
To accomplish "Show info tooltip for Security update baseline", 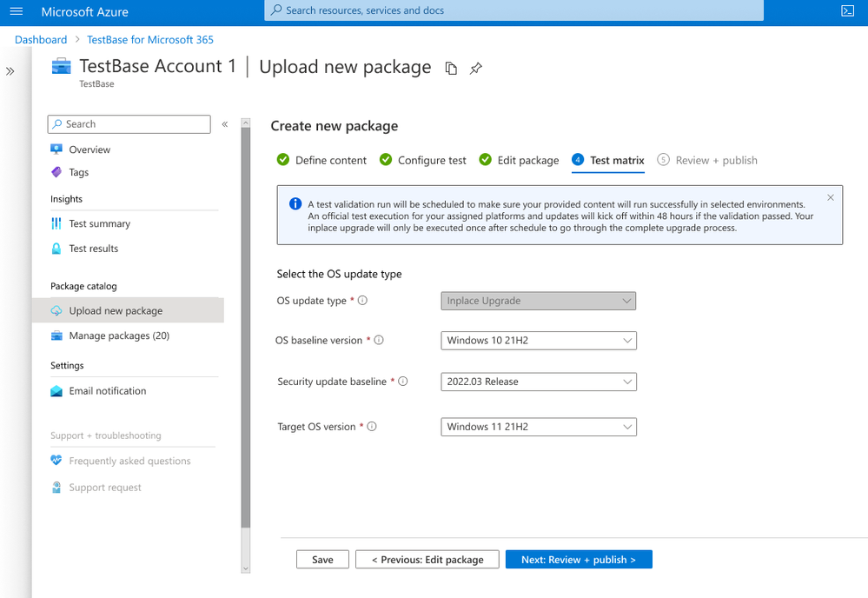I will tap(403, 381).
